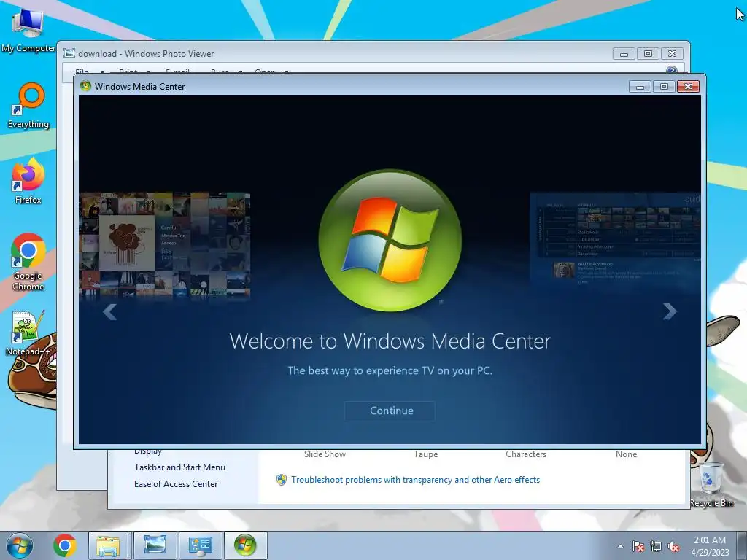Switch to Personalization Control Panel taskbar icon
The height and width of the screenshot is (560, 747).
200,545
